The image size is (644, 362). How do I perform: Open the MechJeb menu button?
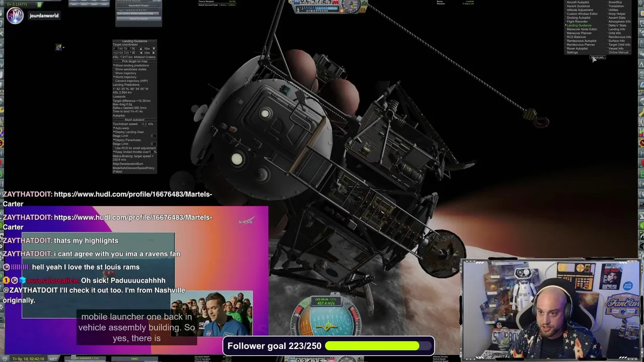point(598,57)
